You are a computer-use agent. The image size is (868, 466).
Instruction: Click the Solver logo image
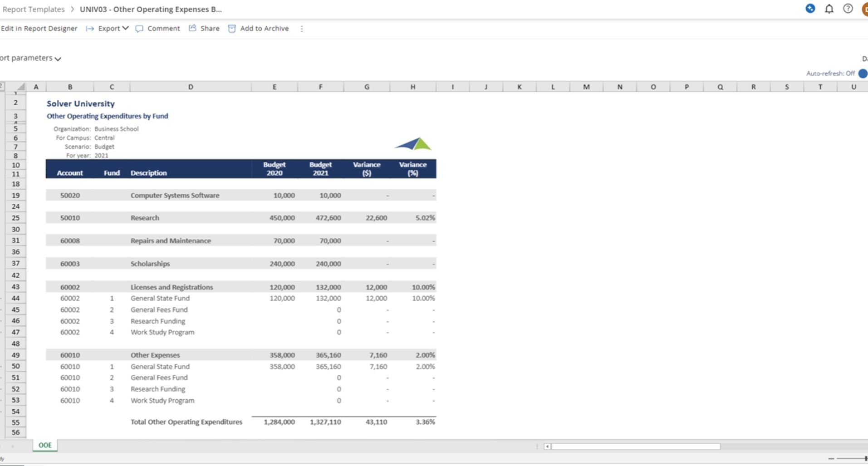pyautogui.click(x=413, y=144)
